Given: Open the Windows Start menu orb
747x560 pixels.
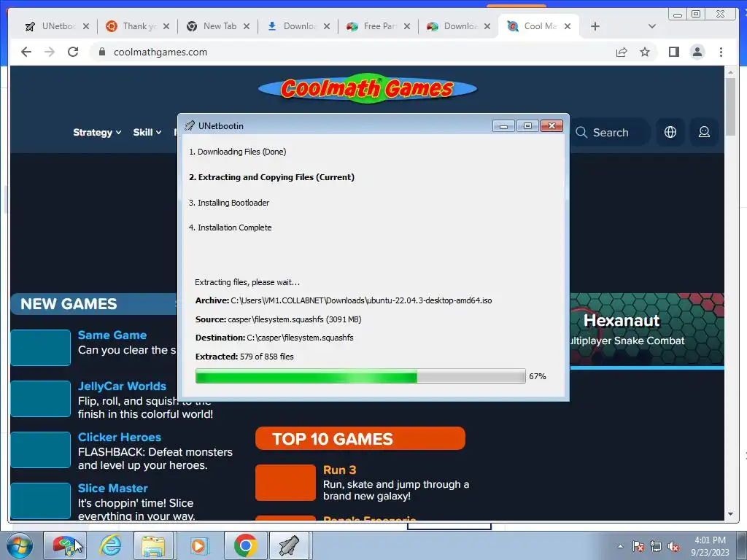Looking at the screenshot, I should (x=18, y=545).
